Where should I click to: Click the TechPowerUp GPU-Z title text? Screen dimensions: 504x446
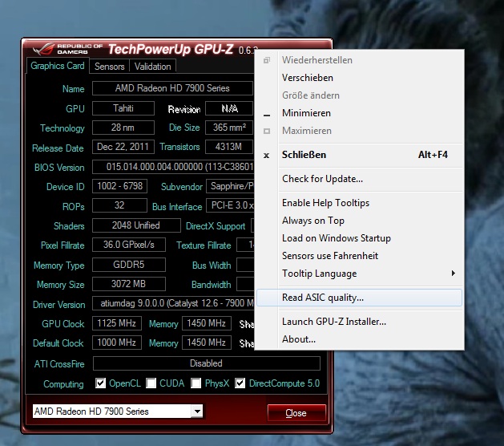point(171,49)
